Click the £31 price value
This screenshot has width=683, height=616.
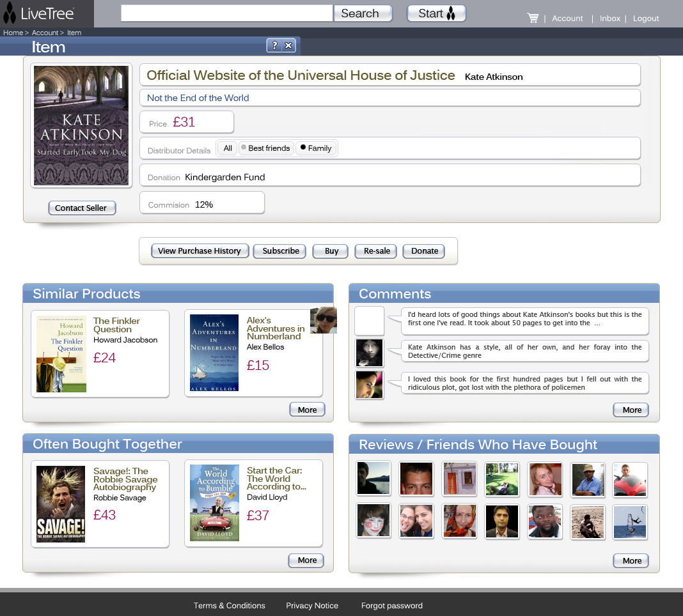(184, 122)
